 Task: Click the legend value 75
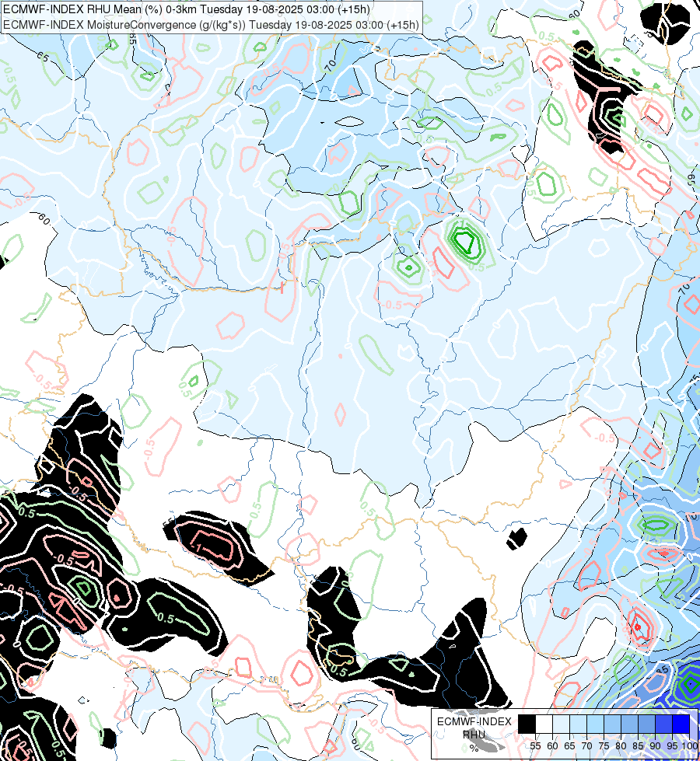click(x=604, y=746)
